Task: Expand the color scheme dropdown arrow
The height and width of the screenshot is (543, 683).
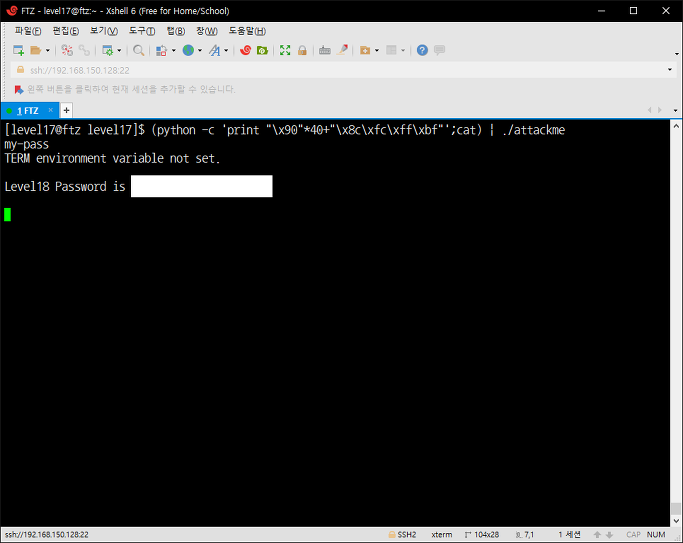Action: click(173, 51)
